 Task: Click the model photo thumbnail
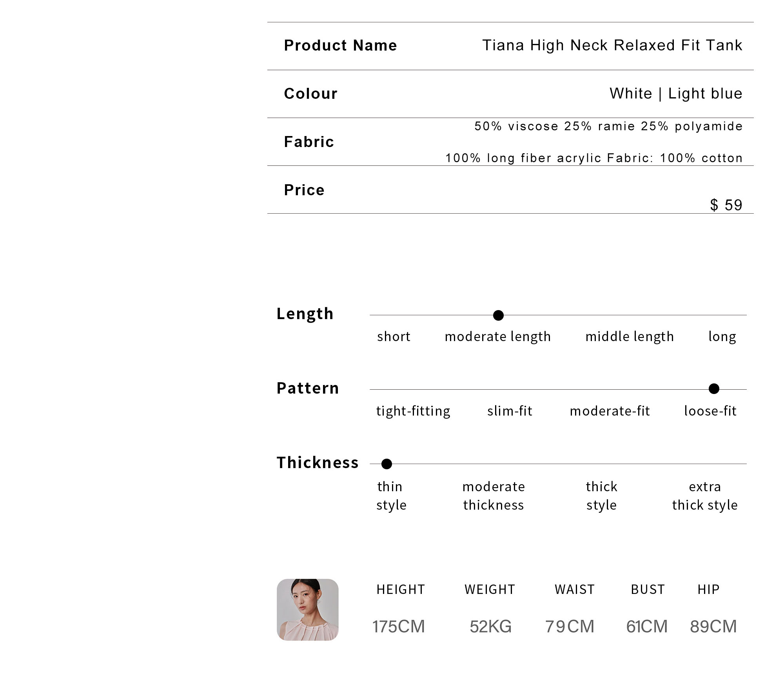point(308,610)
